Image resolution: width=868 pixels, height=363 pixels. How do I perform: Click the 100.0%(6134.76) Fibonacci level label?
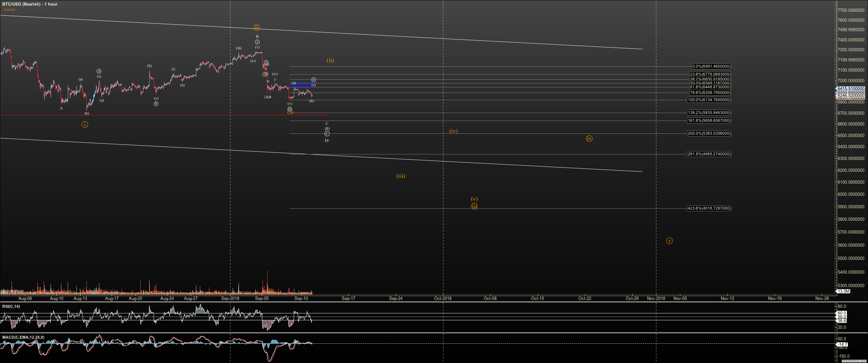pos(709,100)
